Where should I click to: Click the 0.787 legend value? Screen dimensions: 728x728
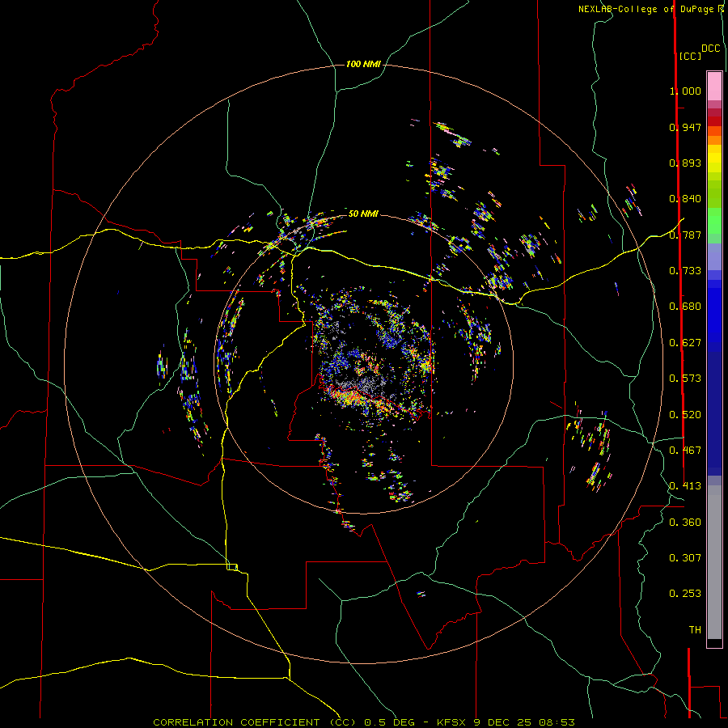(685, 235)
